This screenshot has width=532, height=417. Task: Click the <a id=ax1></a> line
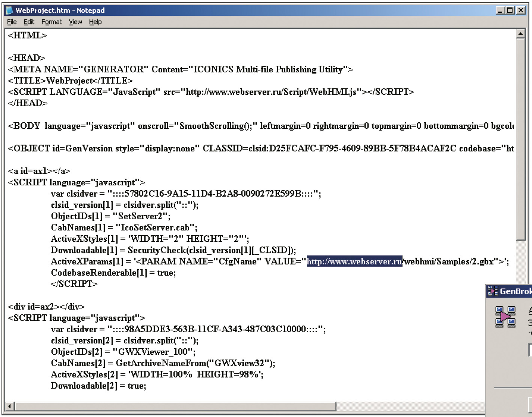point(39,171)
